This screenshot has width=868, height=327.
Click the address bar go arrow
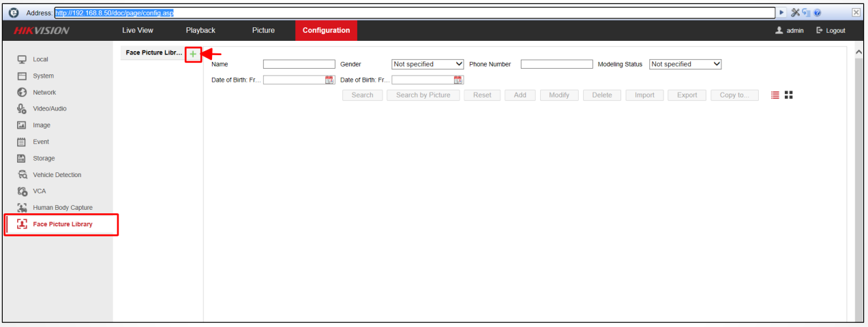tap(782, 13)
